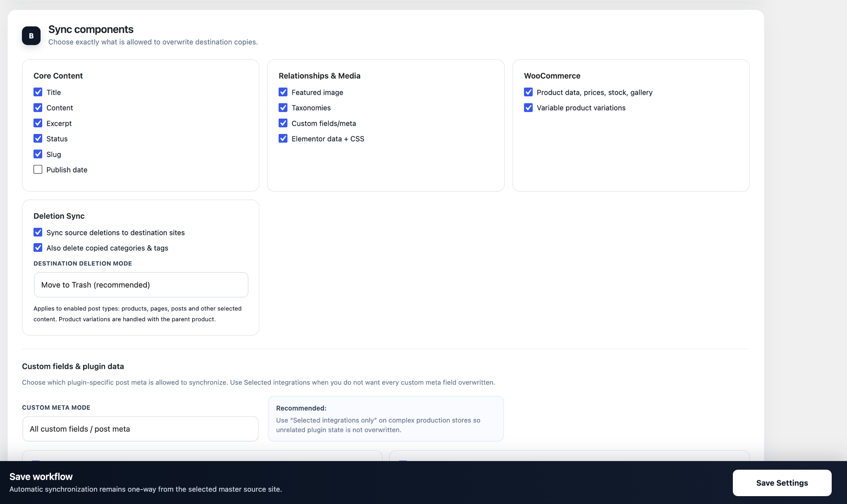Click the Relationships & Media card title
Image resolution: width=847 pixels, height=504 pixels.
click(319, 76)
